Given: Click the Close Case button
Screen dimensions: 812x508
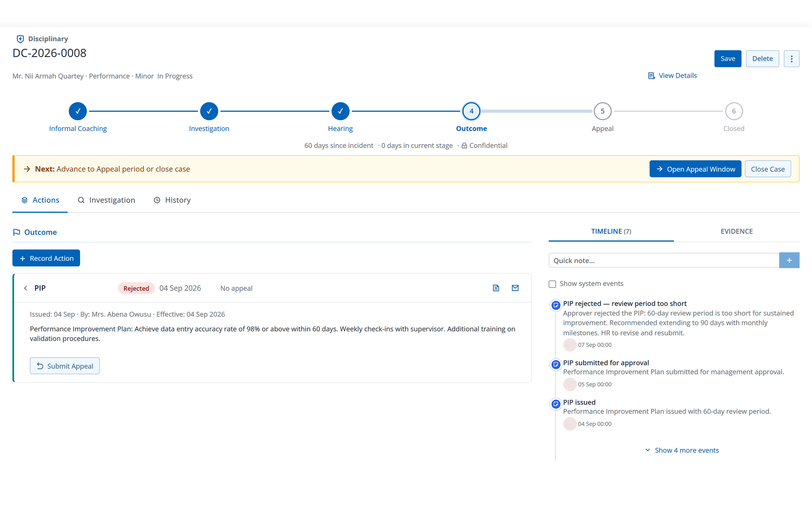Looking at the screenshot, I should click(x=768, y=169).
